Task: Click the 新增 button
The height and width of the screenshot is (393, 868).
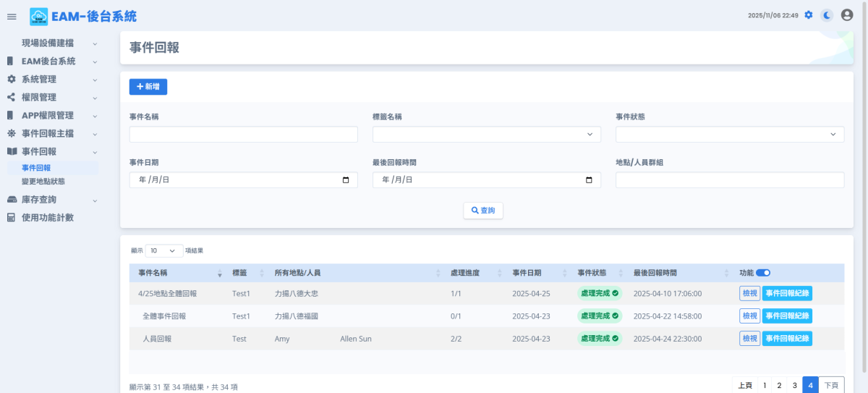Action: click(148, 87)
